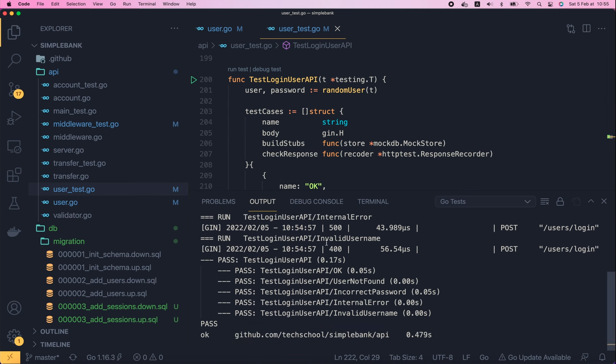The height and width of the screenshot is (364, 616).
Task: Switch to the TERMINAL panel tab
Action: point(373,202)
